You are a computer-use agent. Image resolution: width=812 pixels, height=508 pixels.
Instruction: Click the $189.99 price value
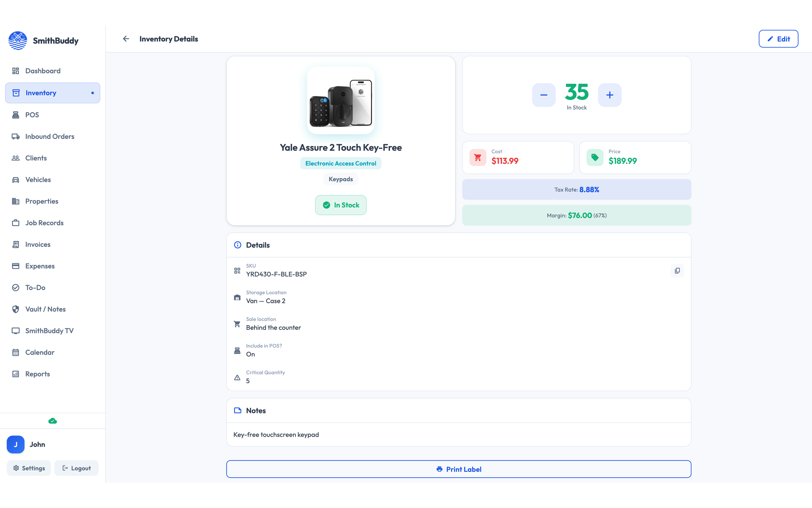point(622,161)
